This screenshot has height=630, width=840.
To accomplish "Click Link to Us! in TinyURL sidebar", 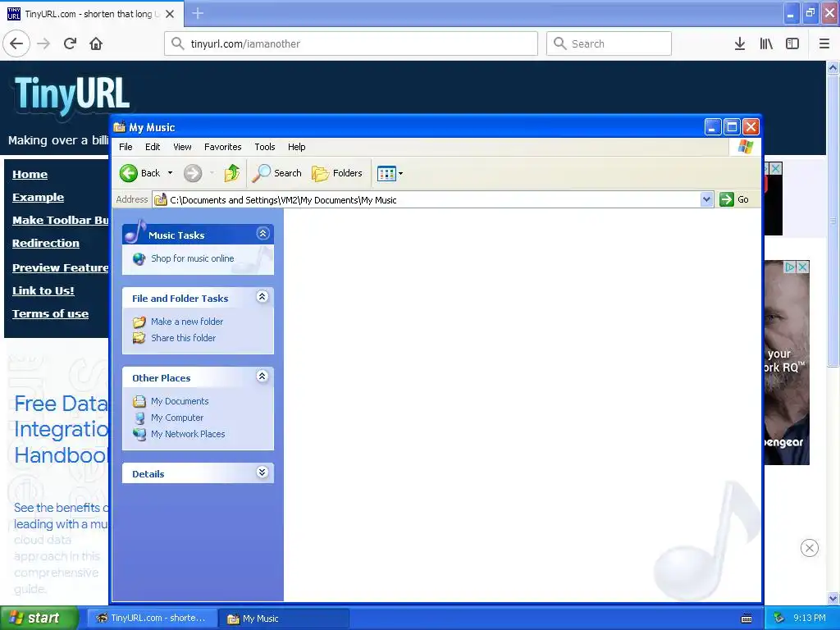I will (43, 291).
